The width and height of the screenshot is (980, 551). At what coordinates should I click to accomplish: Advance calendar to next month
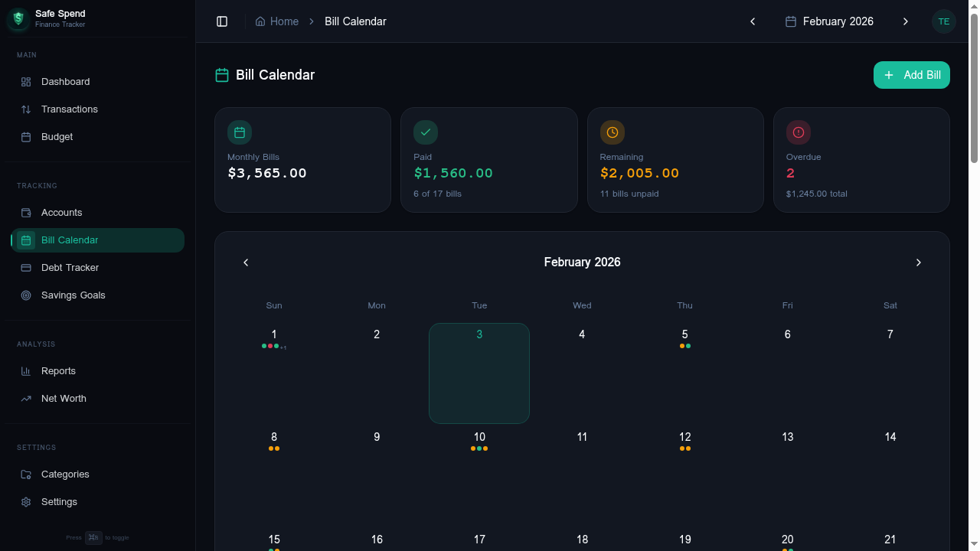[x=918, y=262]
